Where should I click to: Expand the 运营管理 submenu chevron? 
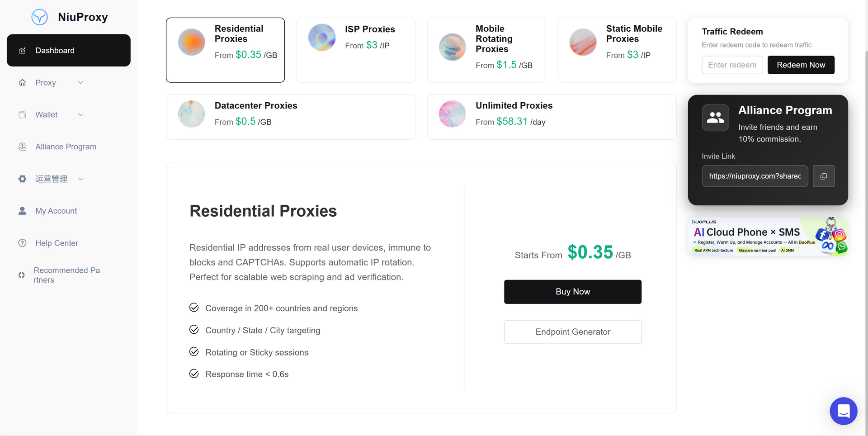[80, 179]
